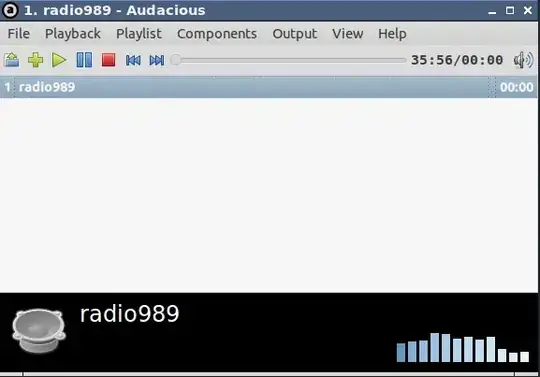
Task: Start playback with the green Play button
Action: [59, 60]
